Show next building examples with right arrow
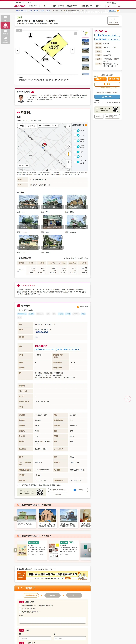 point(90,519)
